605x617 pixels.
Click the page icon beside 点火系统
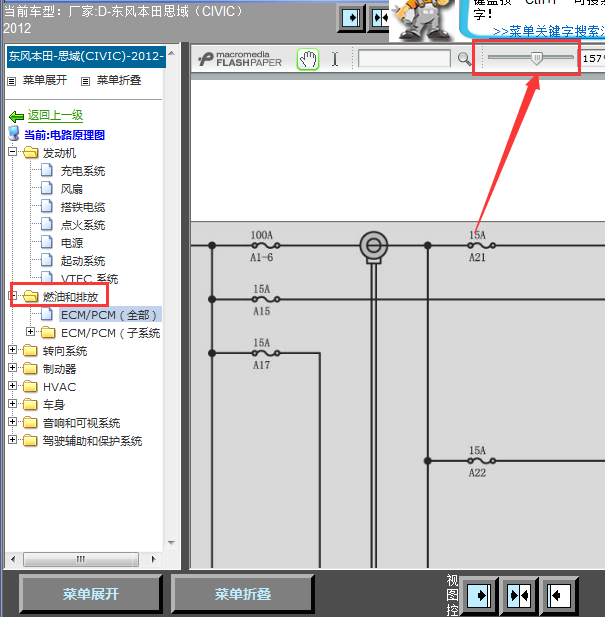click(x=47, y=224)
